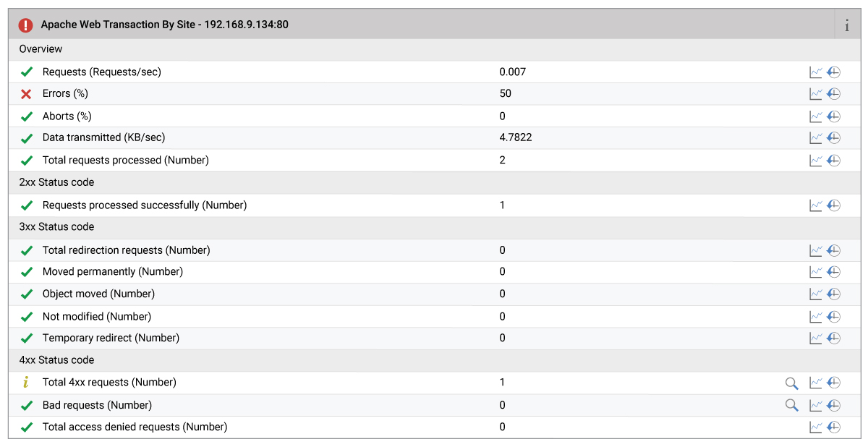
Task: Open graph icon for Total access denied requests
Action: pyautogui.click(x=816, y=427)
